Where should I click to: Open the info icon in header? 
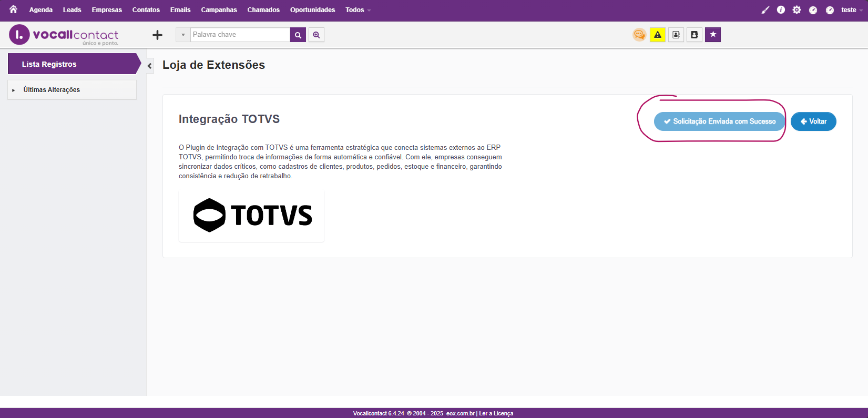781,10
